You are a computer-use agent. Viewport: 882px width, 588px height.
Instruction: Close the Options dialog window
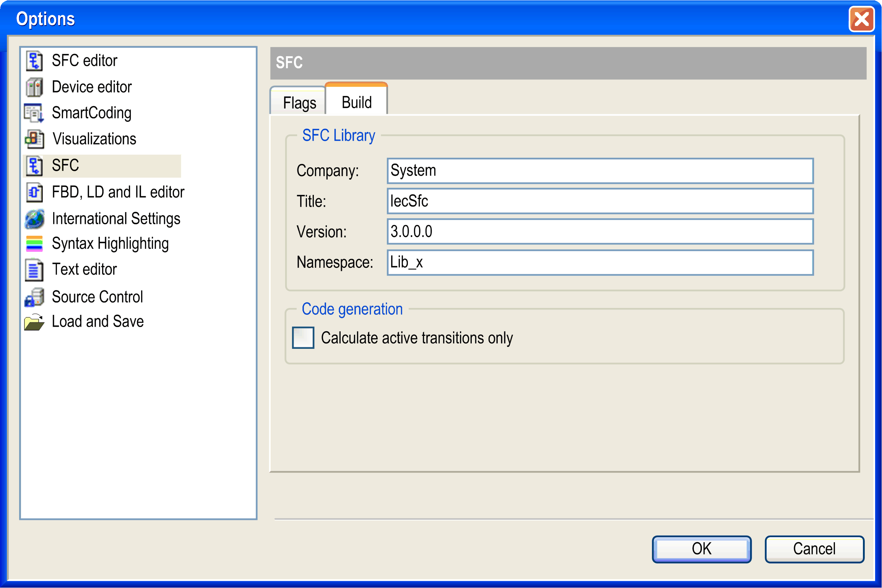point(861,19)
